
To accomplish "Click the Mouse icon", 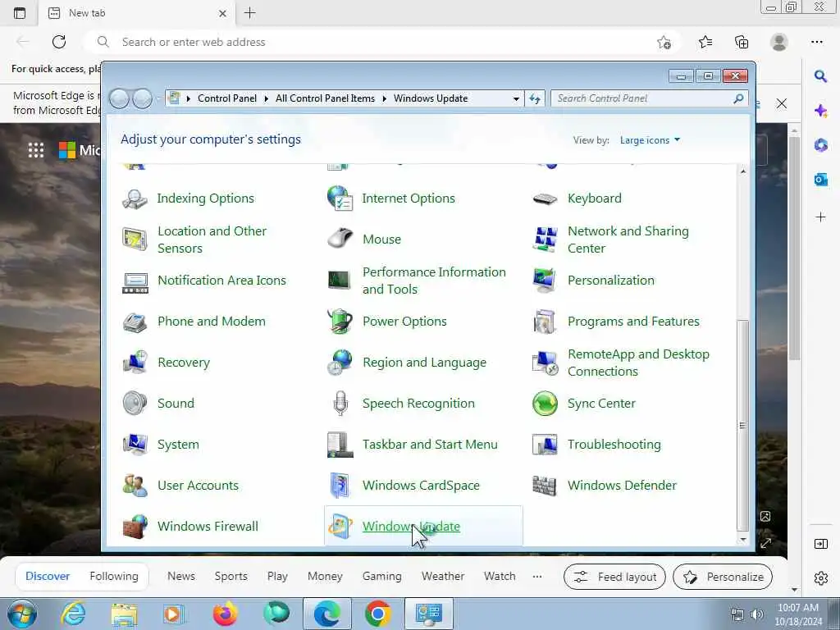I will [x=340, y=239].
